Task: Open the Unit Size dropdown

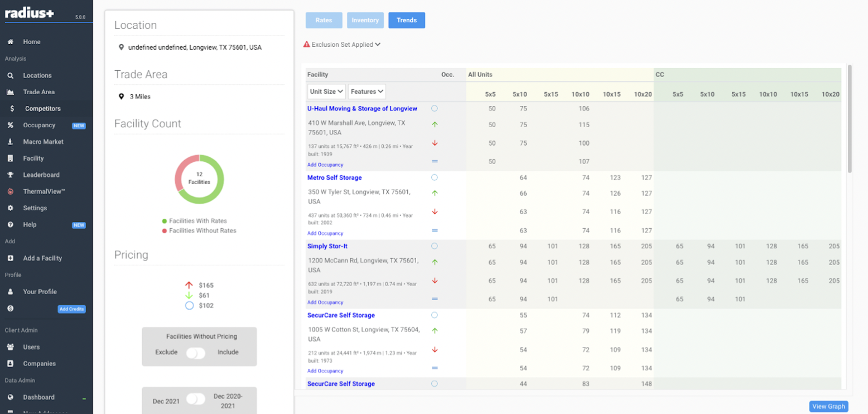Action: pos(326,92)
